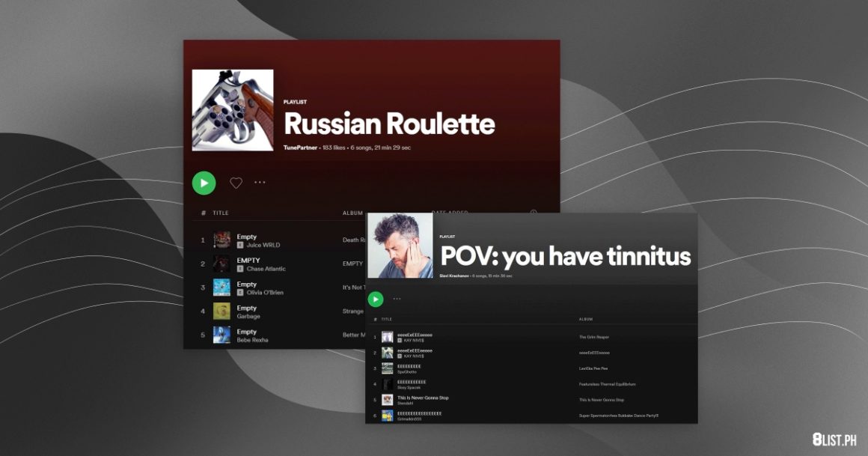The width and height of the screenshot is (868, 456).
Task: Select This Is Never Gonna Stop by Stendahl
Action: (423, 398)
